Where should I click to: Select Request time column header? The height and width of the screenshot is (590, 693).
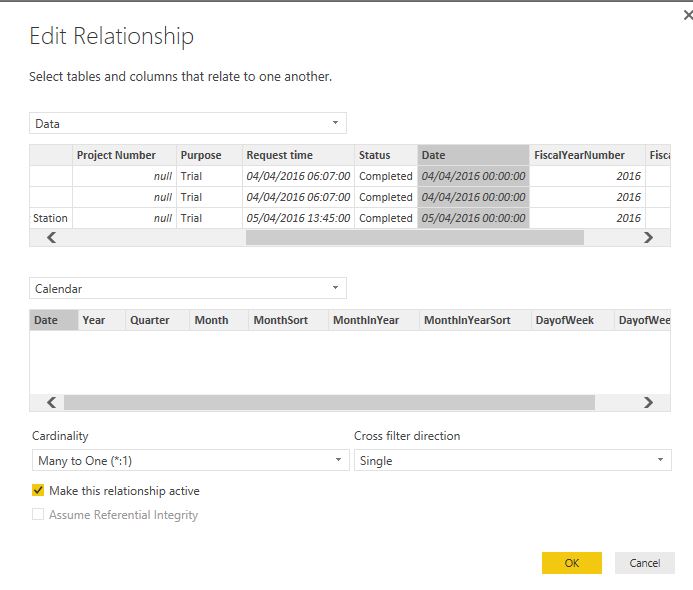tap(298, 155)
